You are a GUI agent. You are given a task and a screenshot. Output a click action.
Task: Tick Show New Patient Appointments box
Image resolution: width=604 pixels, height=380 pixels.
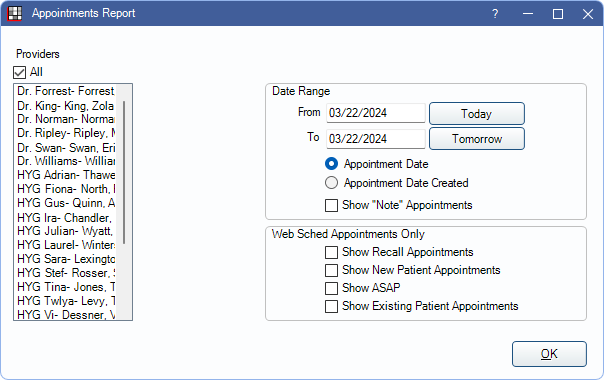tap(331, 270)
